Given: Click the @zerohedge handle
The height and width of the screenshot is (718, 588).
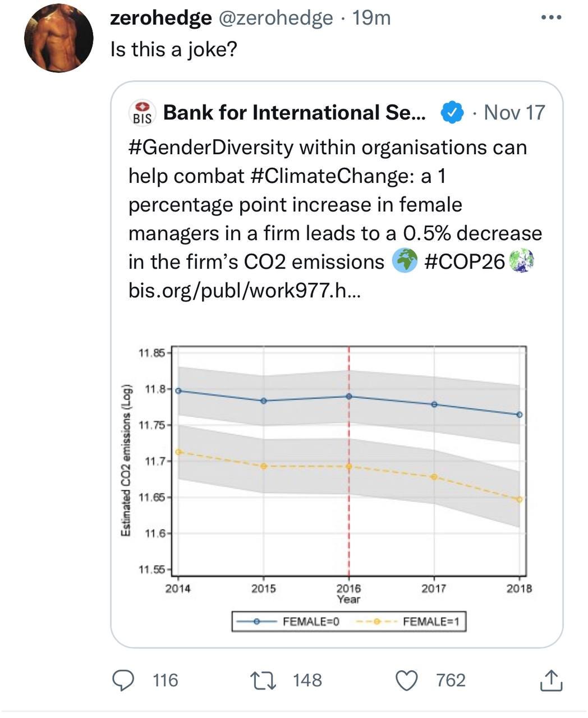Looking at the screenshot, I should click(275, 18).
